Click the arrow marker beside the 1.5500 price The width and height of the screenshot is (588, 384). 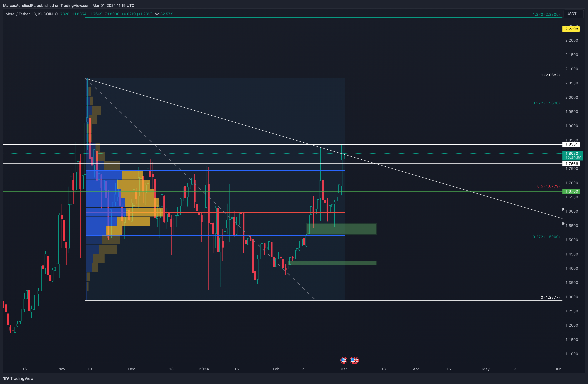click(x=563, y=224)
